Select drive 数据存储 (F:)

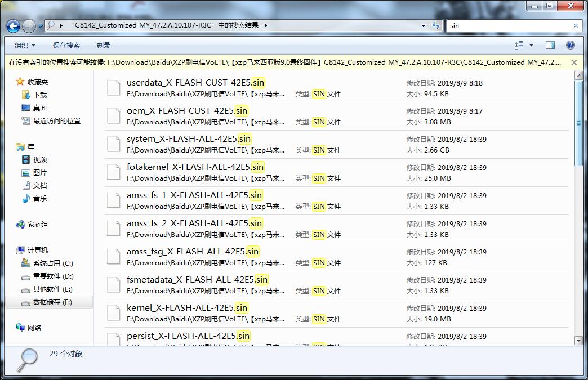[x=51, y=303]
